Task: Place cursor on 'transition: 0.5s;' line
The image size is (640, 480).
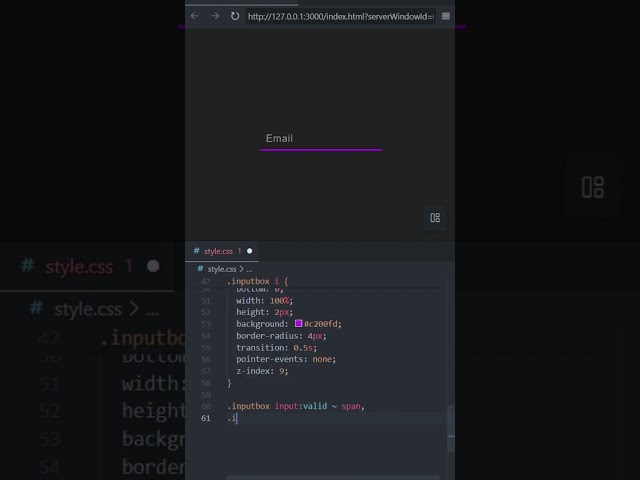Action: click(276, 348)
